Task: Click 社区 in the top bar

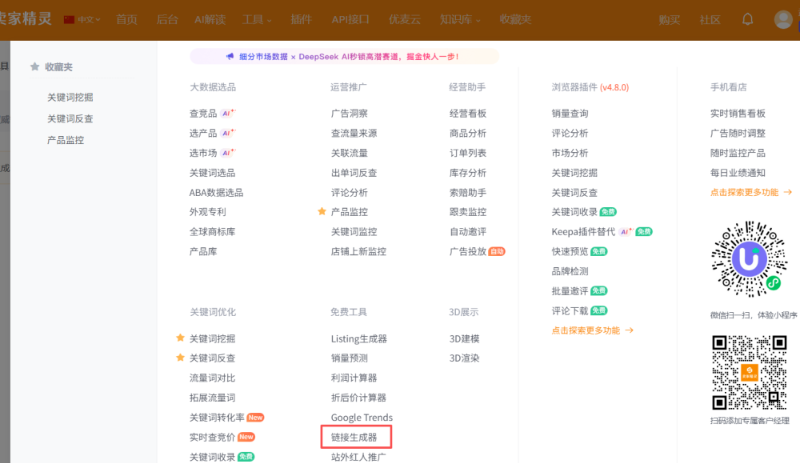Action: click(710, 20)
